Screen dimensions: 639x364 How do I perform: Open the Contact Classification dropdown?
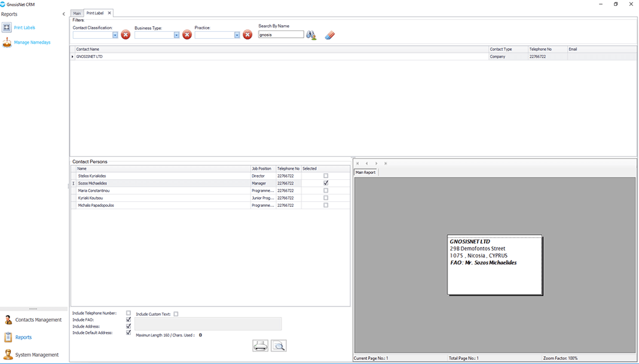(x=115, y=35)
